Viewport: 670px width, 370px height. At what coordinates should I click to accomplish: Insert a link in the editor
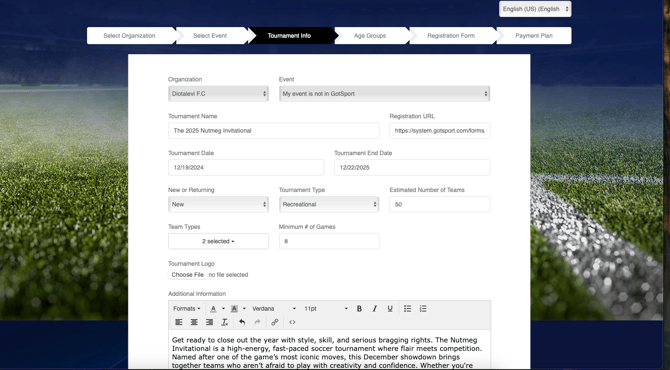tap(275, 322)
